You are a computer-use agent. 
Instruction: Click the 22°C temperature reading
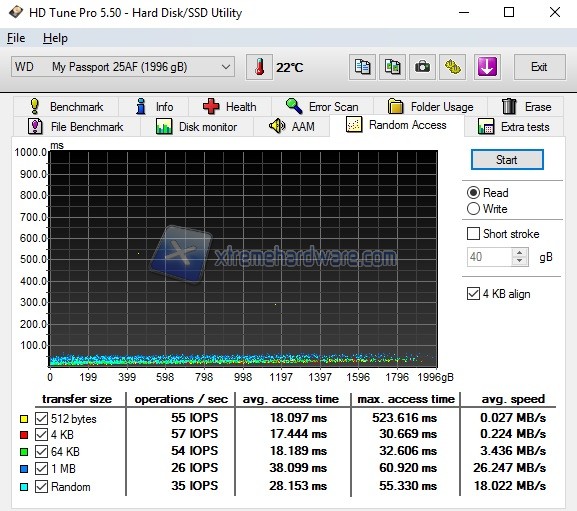290,67
